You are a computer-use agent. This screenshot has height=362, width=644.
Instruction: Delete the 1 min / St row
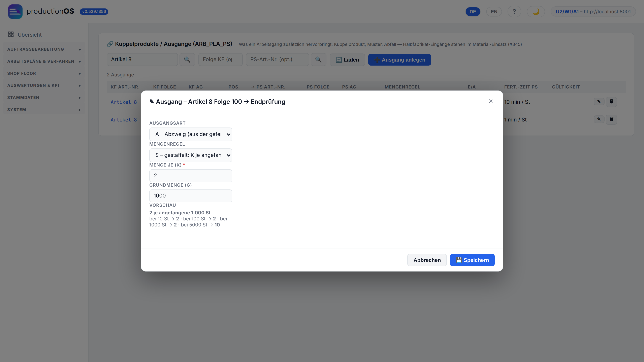611,119
